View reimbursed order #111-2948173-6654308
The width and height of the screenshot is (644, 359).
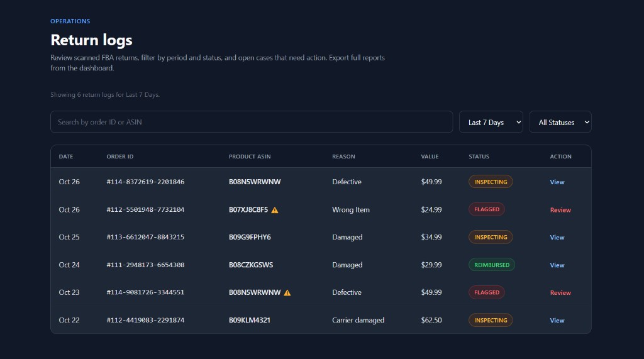[557, 265]
